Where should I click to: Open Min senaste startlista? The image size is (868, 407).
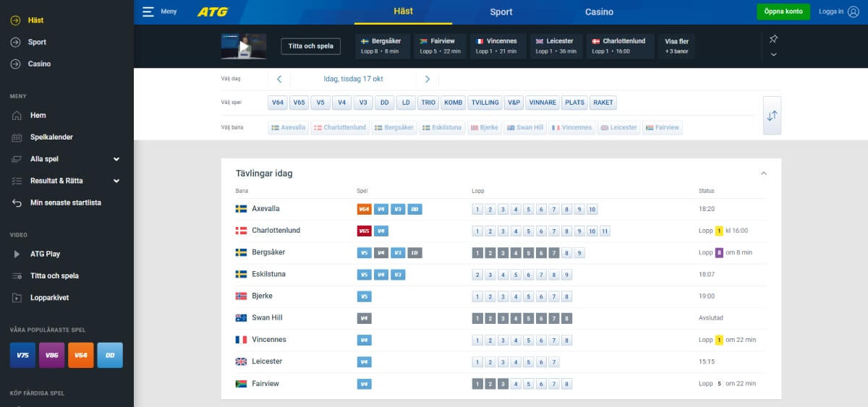point(66,202)
